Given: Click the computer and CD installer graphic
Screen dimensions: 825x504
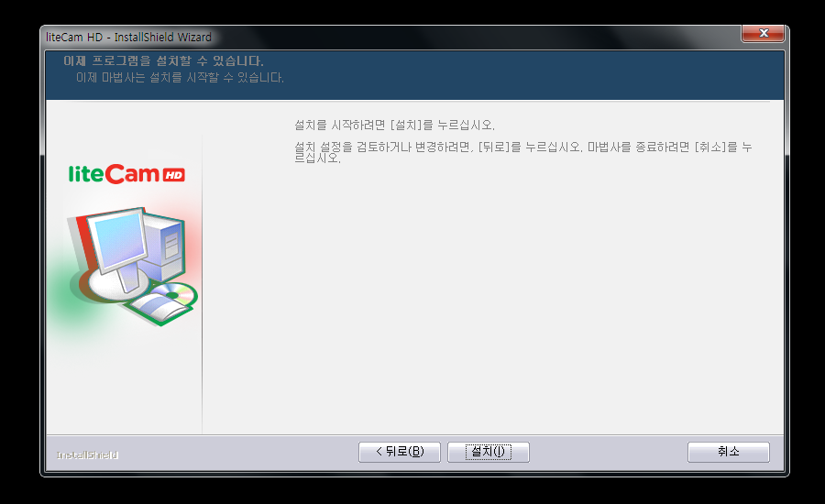Looking at the screenshot, I should [x=131, y=266].
